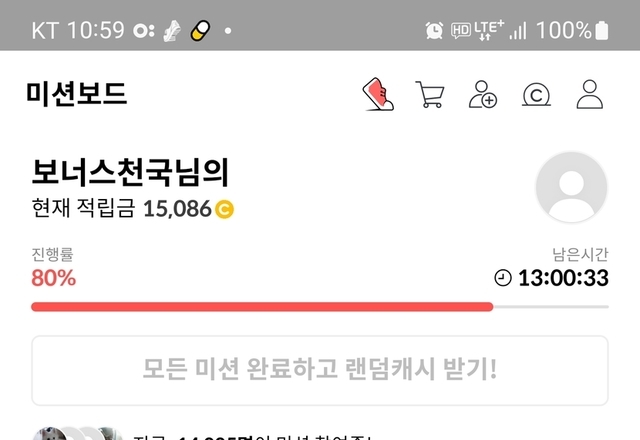Tap the yellow coin next to 15,086
Viewport: 640px width, 440px height.
[x=224, y=209]
